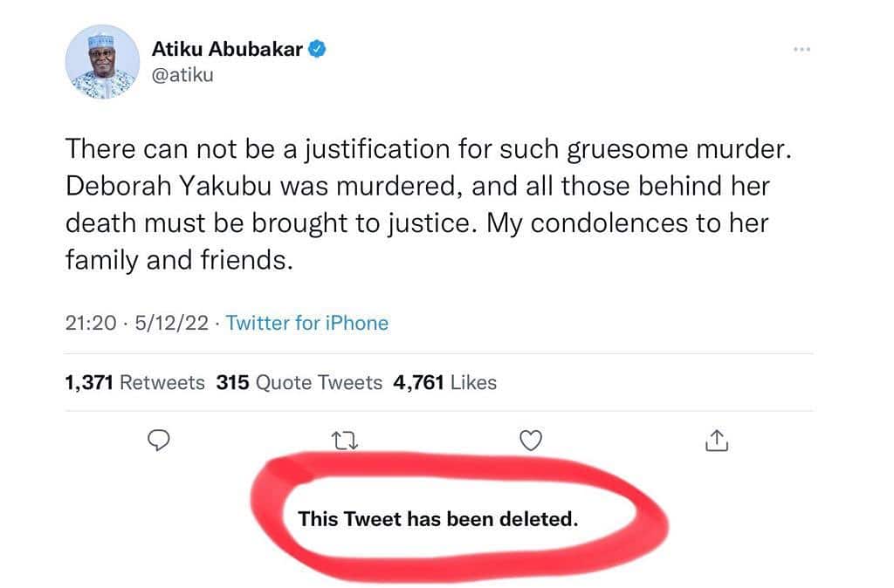Open the Twitter for iPhone source link

[306, 324]
